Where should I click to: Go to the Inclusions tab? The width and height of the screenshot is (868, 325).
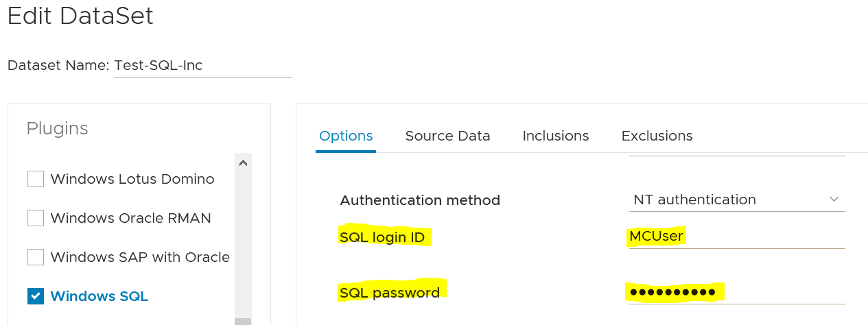[x=556, y=136]
